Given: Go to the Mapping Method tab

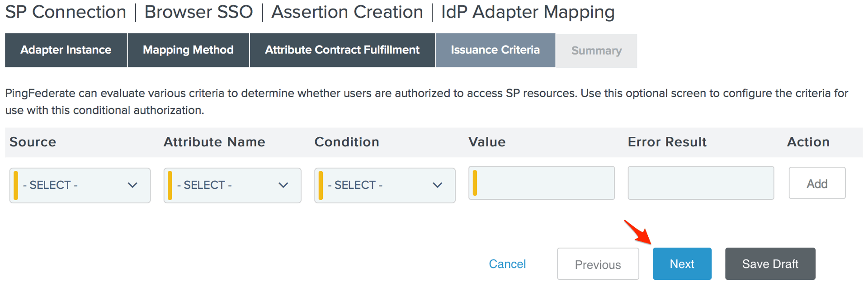Looking at the screenshot, I should pyautogui.click(x=188, y=50).
